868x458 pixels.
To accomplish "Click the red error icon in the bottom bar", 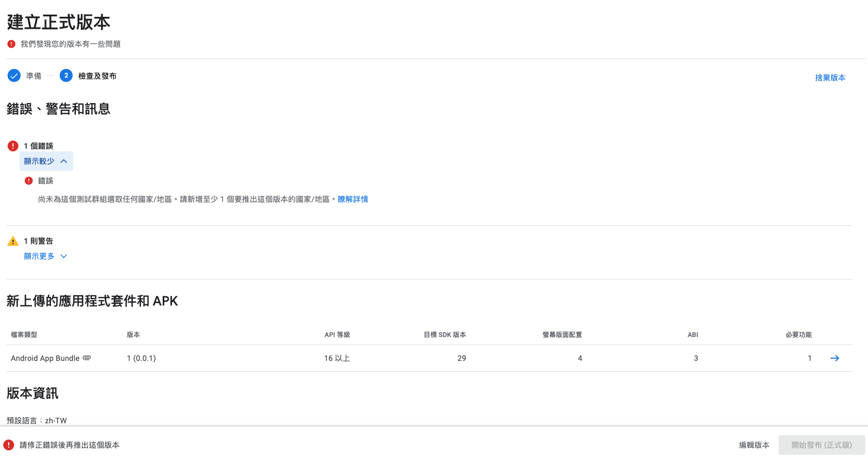I will 9,445.
